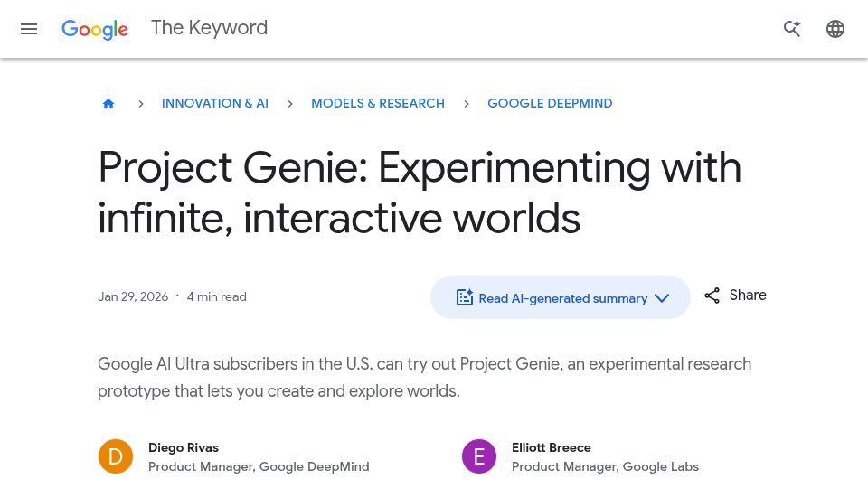Click the article title Project Genie heading
The width and height of the screenshot is (868, 488).
point(420,192)
